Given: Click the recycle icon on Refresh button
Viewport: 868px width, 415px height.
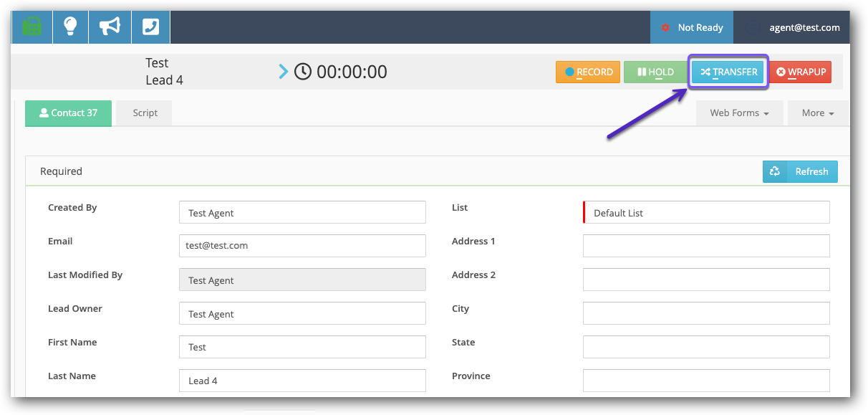Looking at the screenshot, I should click(x=775, y=171).
